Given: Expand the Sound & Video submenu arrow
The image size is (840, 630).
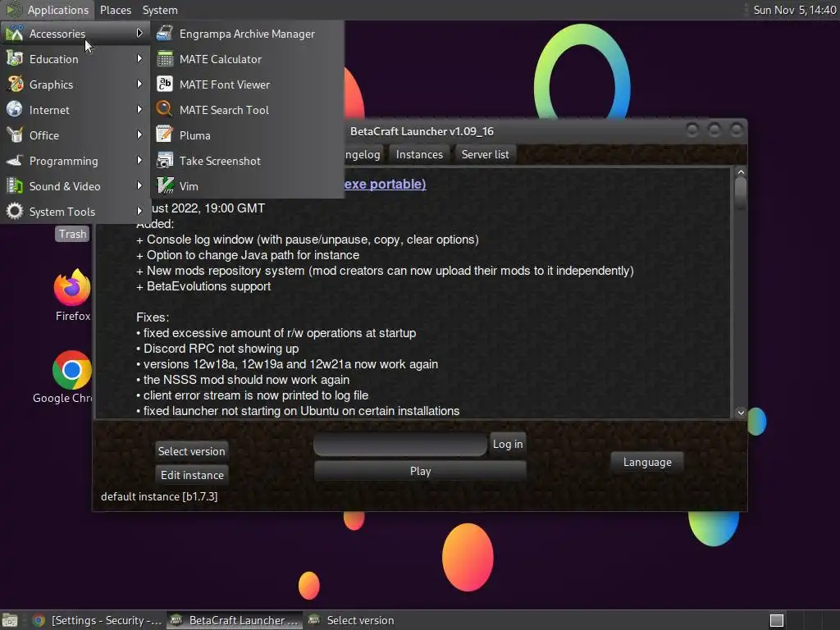Looking at the screenshot, I should [x=139, y=185].
